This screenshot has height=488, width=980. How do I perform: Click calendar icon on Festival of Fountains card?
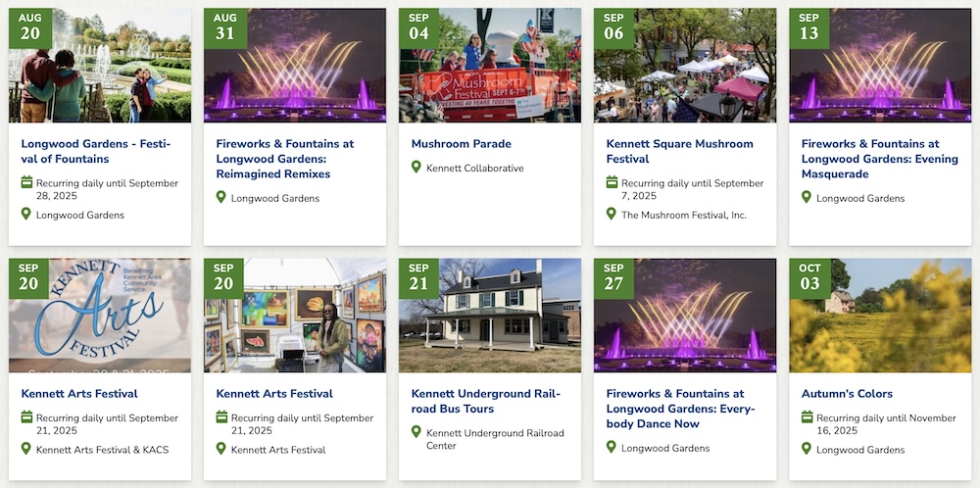(26, 182)
